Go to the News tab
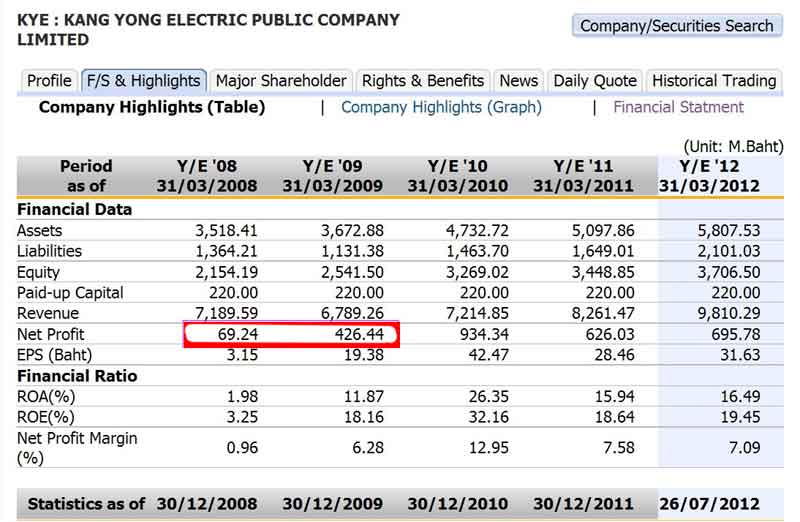 pos(518,81)
